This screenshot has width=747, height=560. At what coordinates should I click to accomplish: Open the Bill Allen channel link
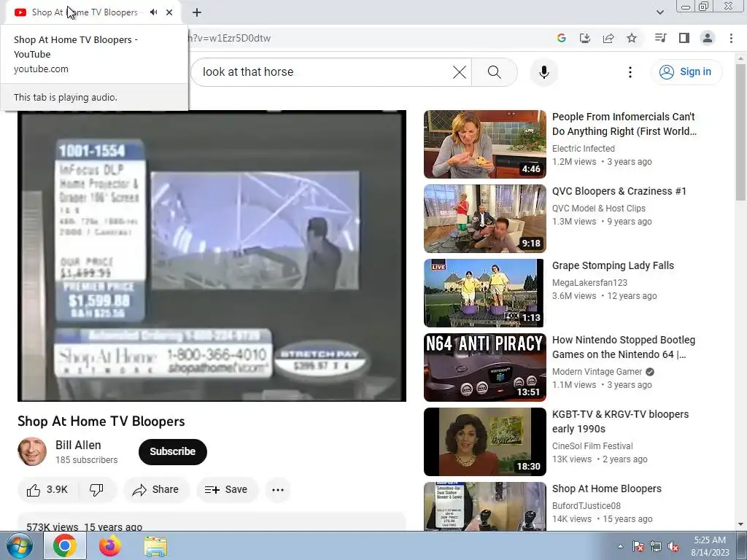point(78,445)
